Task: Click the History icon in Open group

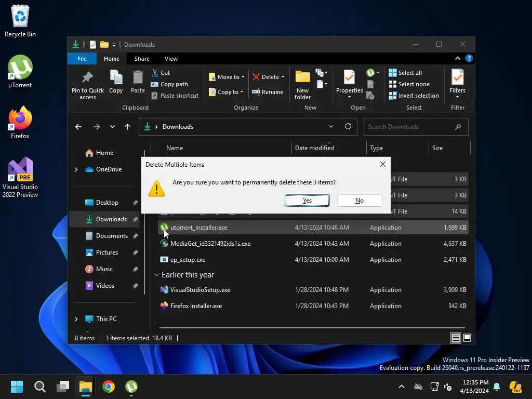Action: (x=370, y=96)
